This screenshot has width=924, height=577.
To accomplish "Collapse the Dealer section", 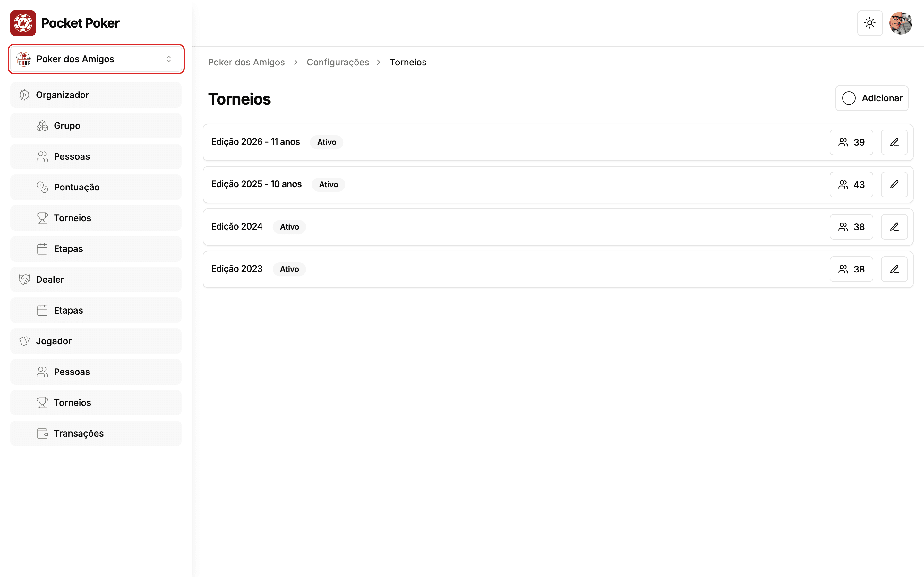I will click(x=96, y=280).
